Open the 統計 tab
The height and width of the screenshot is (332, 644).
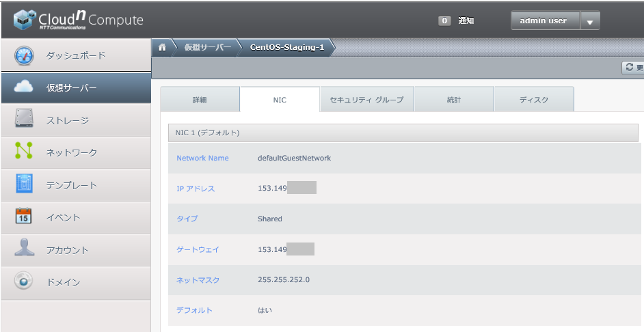coord(453,100)
